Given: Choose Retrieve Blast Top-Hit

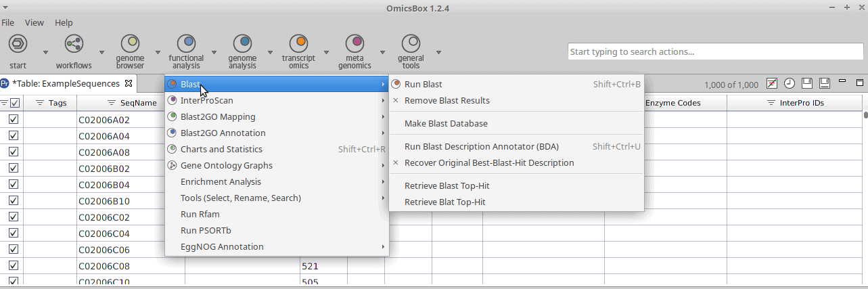Looking at the screenshot, I should [516, 185].
